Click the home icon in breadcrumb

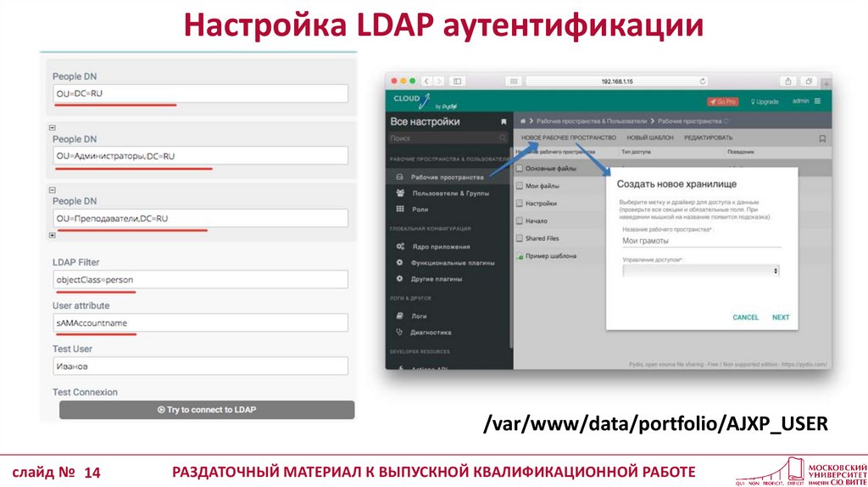pos(524,122)
